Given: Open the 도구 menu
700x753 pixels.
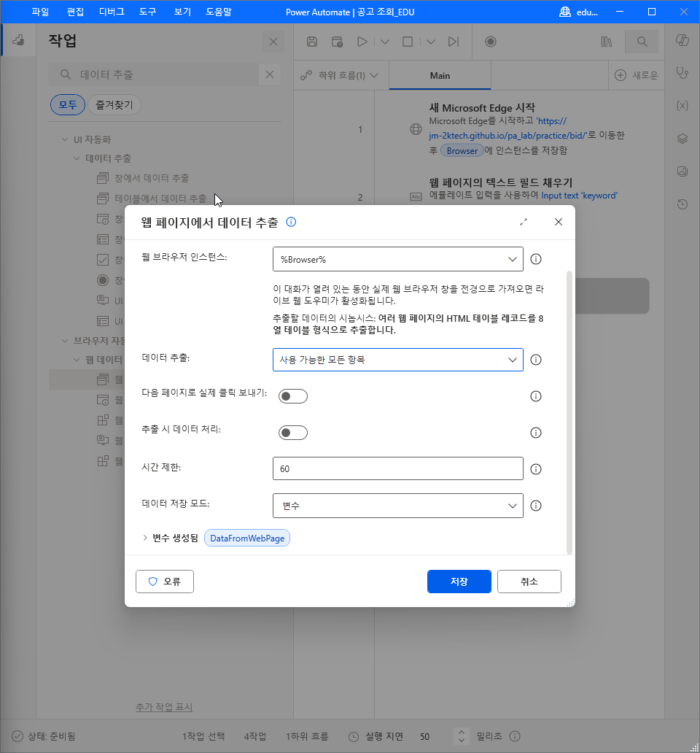Looking at the screenshot, I should click(148, 12).
